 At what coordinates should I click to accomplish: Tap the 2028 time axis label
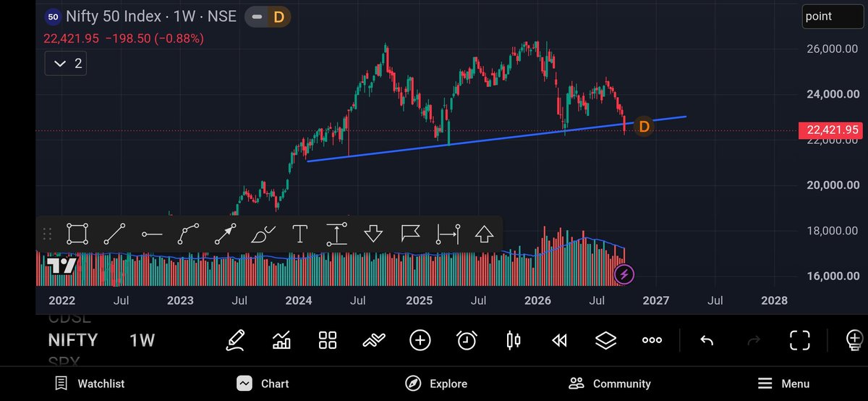coord(775,300)
